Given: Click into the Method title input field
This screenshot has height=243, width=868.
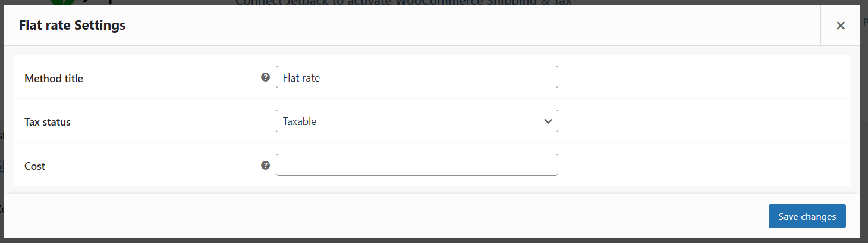Looking at the screenshot, I should (417, 77).
